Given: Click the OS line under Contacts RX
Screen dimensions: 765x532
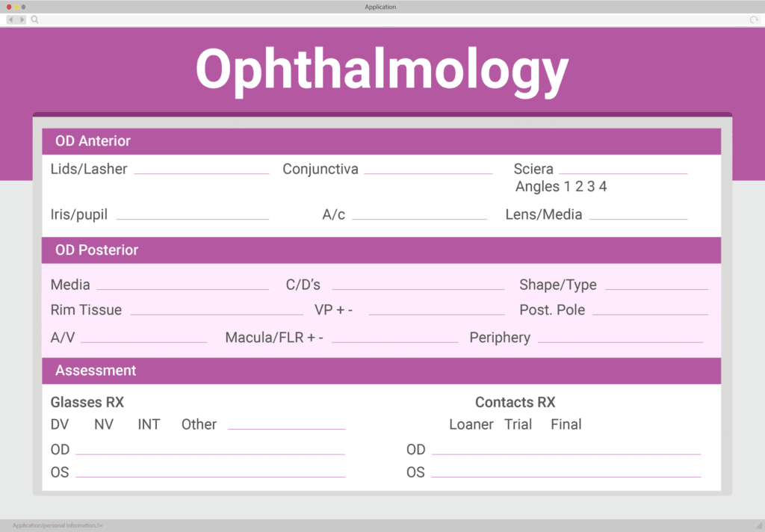Looking at the screenshot, I should coord(568,473).
